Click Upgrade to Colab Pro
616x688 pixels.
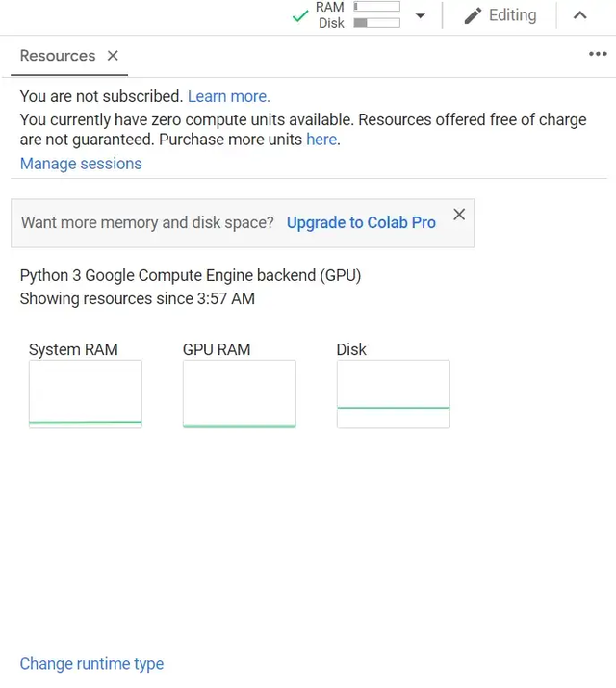(361, 222)
